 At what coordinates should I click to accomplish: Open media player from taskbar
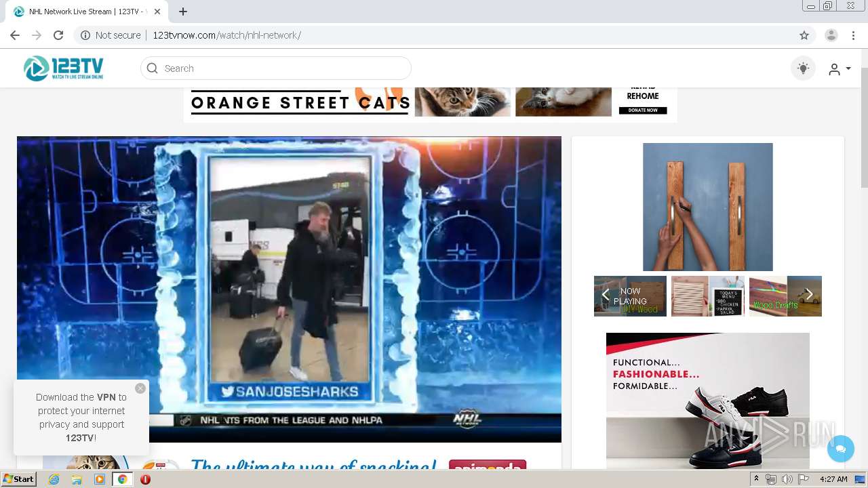pos(100,479)
